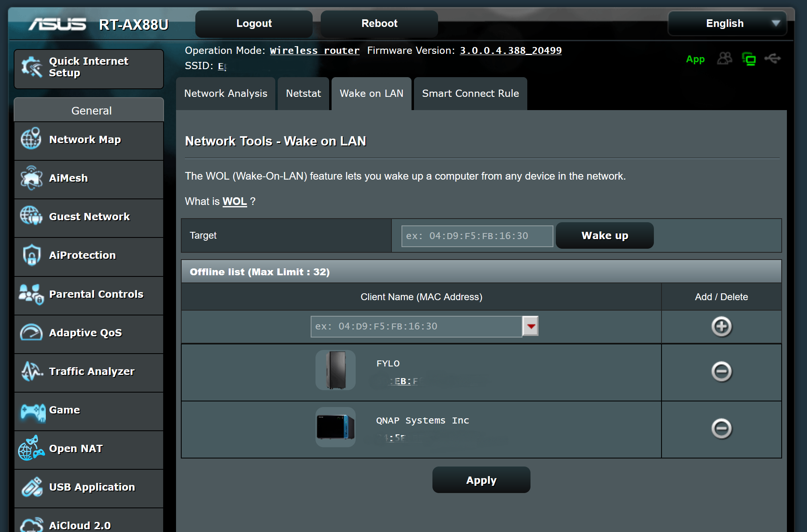
Task: Switch to the Netstat tab
Action: (303, 94)
